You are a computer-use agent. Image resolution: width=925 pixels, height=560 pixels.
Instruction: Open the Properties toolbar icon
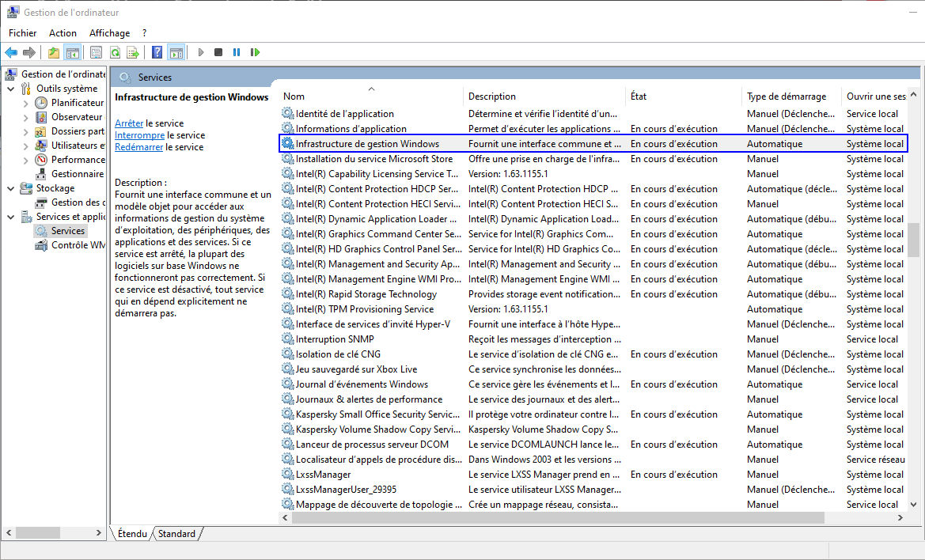click(96, 52)
